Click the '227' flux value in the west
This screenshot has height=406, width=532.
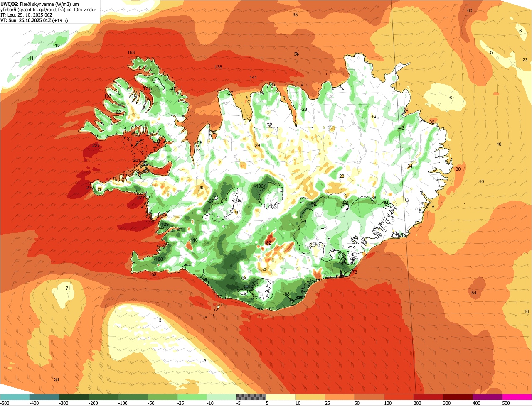pyautogui.click(x=96, y=145)
